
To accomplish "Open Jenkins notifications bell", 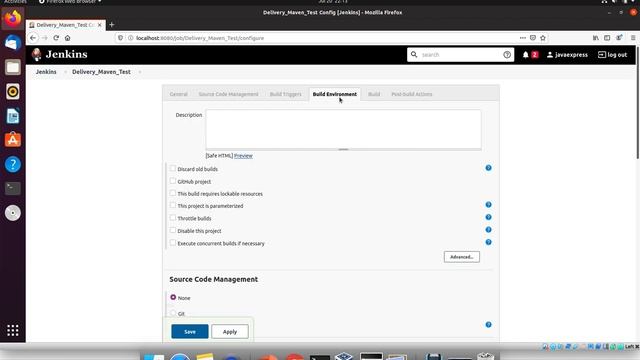I will (x=526, y=55).
